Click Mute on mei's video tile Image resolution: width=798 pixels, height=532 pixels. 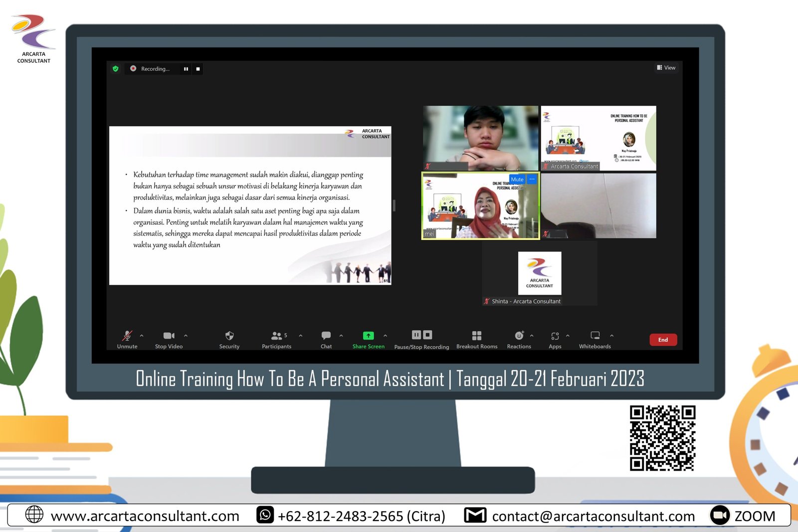pos(517,179)
